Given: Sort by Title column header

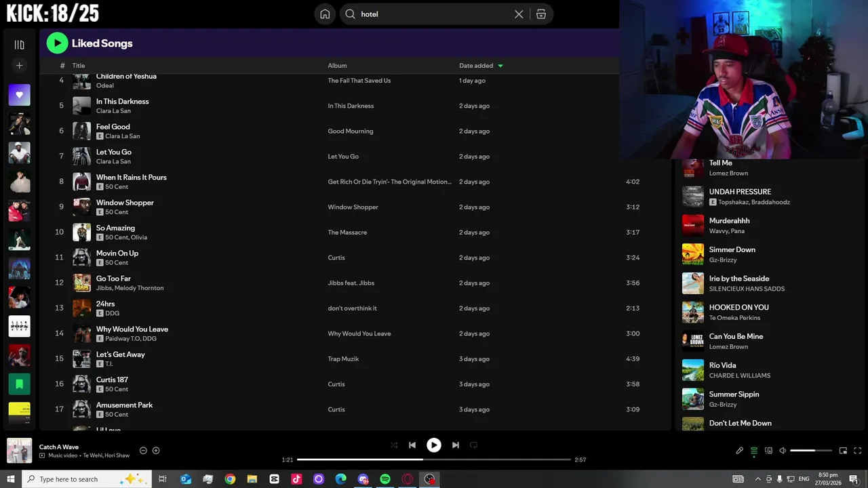Looking at the screenshot, I should coord(79,66).
